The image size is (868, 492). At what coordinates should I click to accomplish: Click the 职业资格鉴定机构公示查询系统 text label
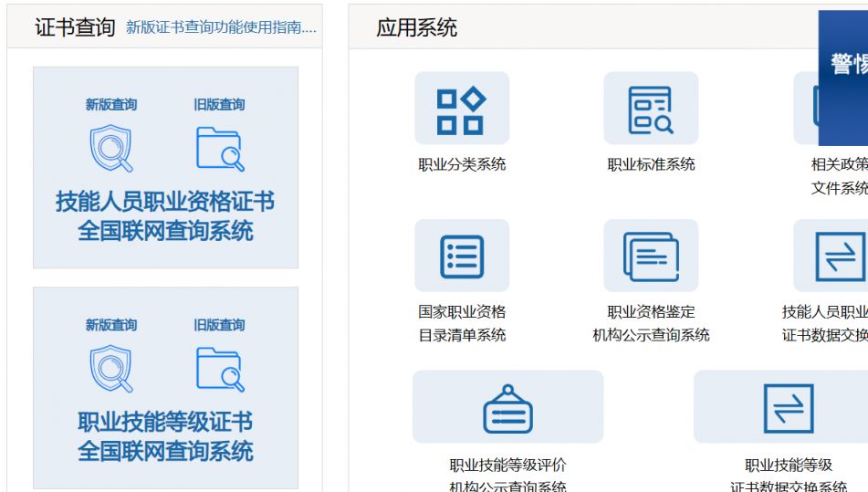(x=651, y=323)
